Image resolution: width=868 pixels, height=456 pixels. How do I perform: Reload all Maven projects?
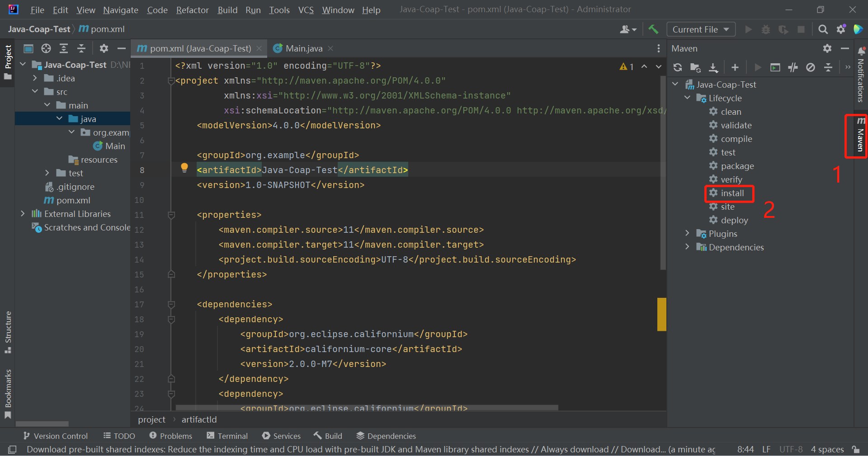click(x=677, y=67)
